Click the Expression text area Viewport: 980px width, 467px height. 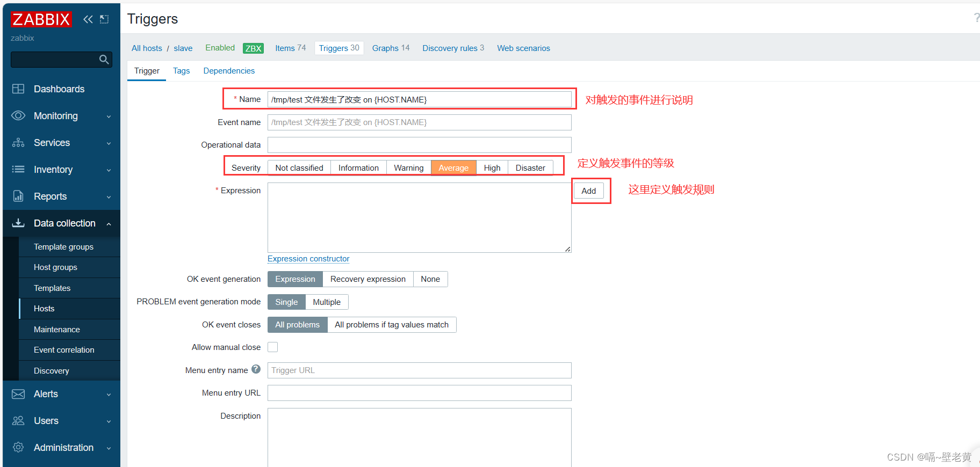click(x=420, y=217)
